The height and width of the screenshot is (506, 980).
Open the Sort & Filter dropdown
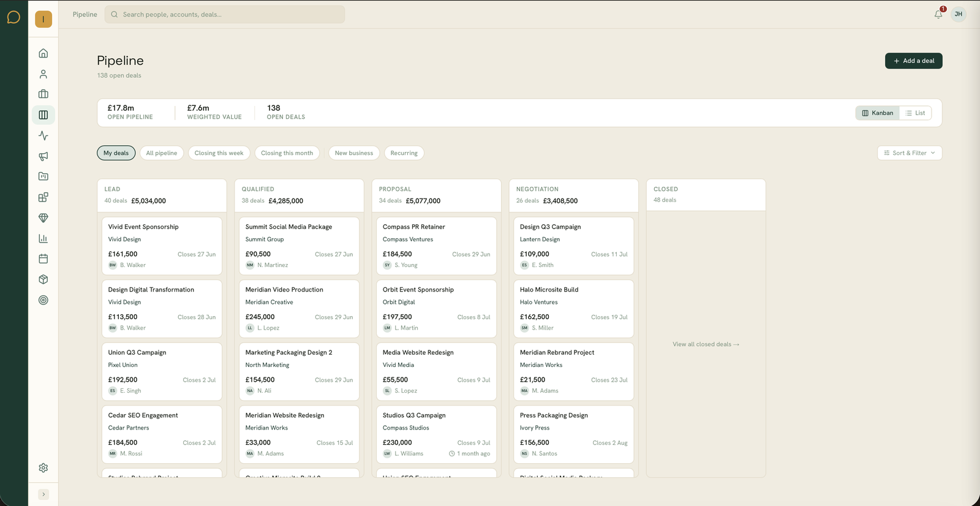910,153
